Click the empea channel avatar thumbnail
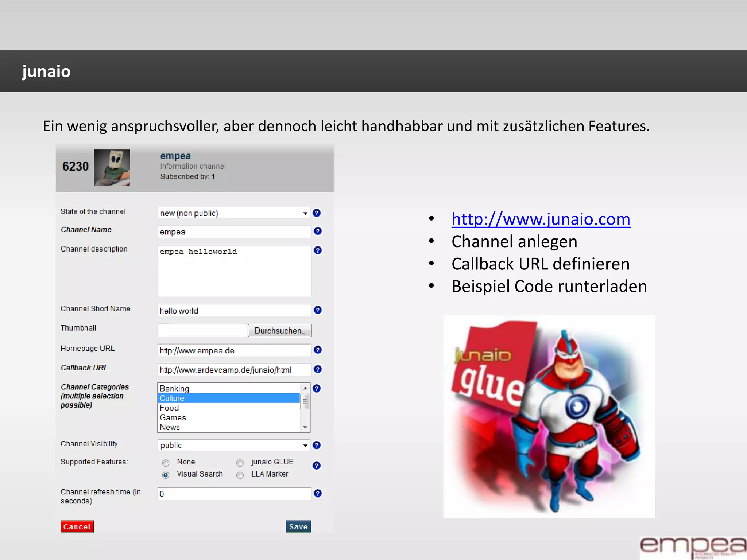This screenshot has width=747, height=560. (112, 167)
